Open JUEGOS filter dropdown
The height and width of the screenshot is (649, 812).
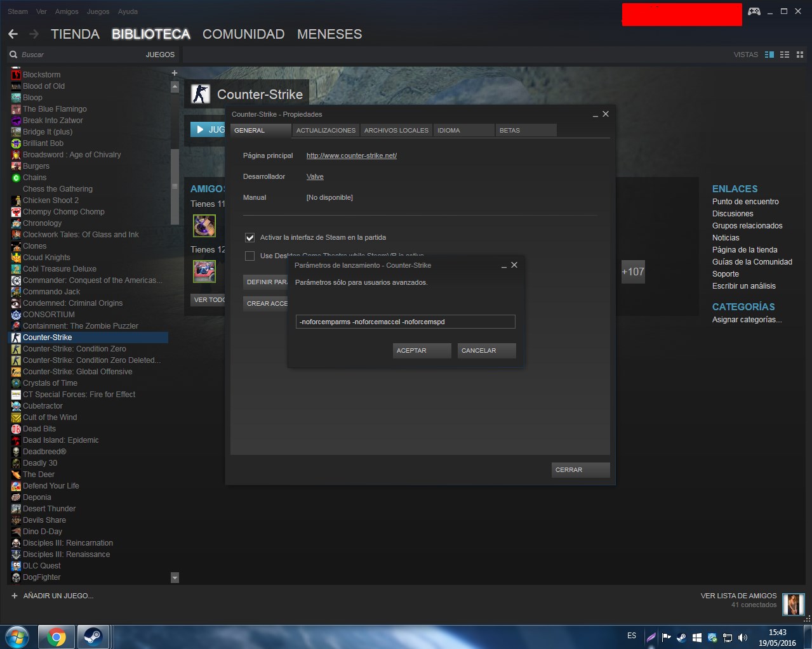coord(160,55)
